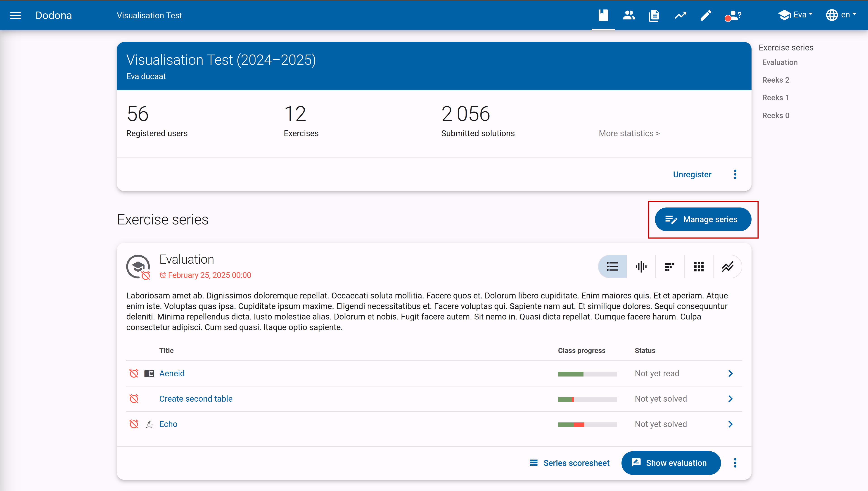Switch to the heatmap grid view

699,266
